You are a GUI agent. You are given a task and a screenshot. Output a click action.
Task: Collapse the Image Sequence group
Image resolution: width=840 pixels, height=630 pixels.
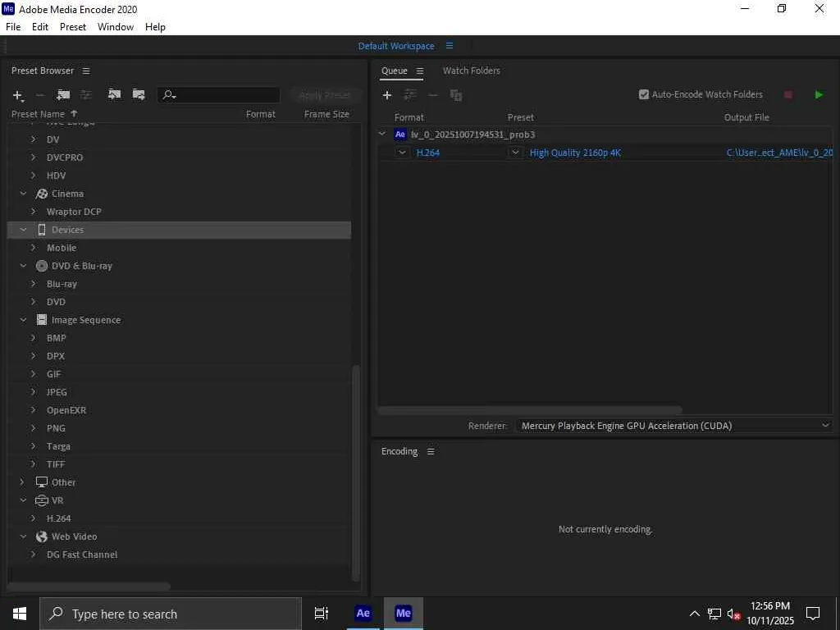(x=23, y=320)
